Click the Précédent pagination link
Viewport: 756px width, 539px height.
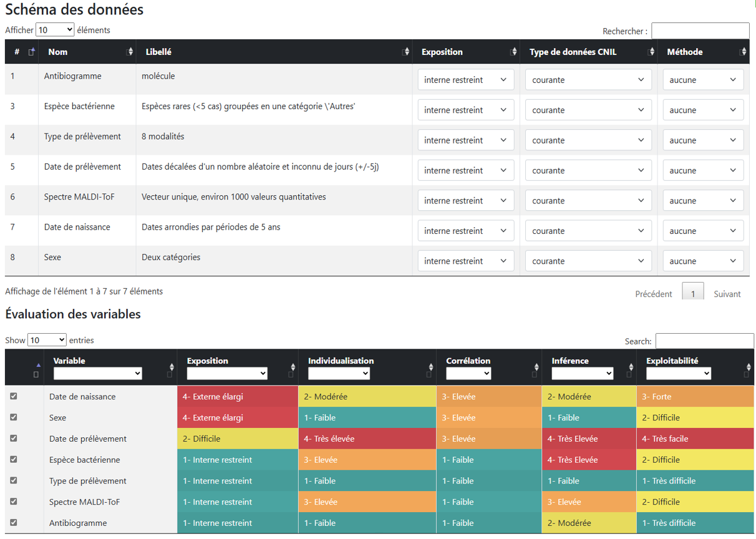[653, 294]
